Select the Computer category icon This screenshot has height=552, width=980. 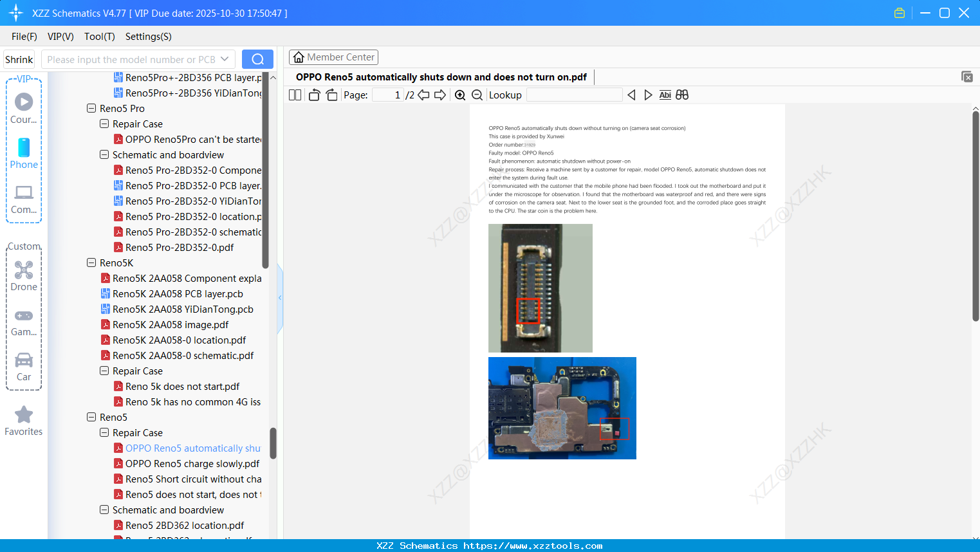click(x=24, y=199)
